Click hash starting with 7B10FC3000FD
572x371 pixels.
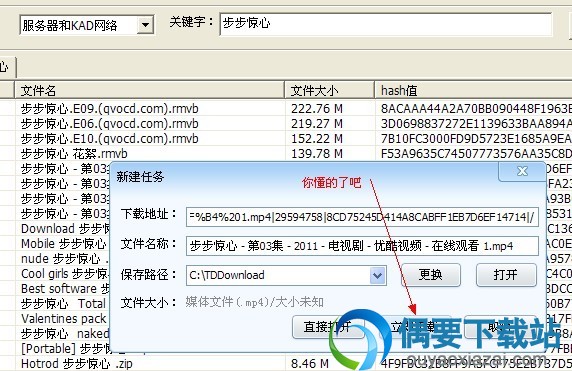pyautogui.click(x=476, y=139)
